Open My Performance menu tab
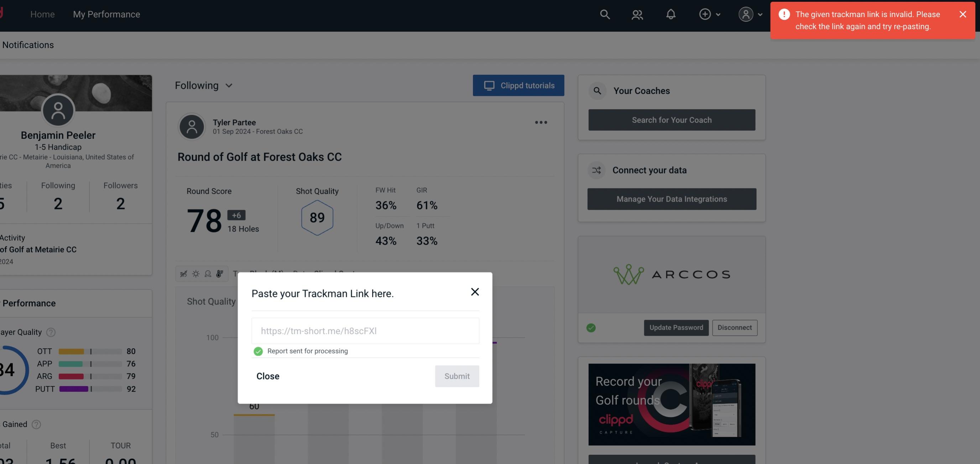The height and width of the screenshot is (464, 980). click(107, 14)
